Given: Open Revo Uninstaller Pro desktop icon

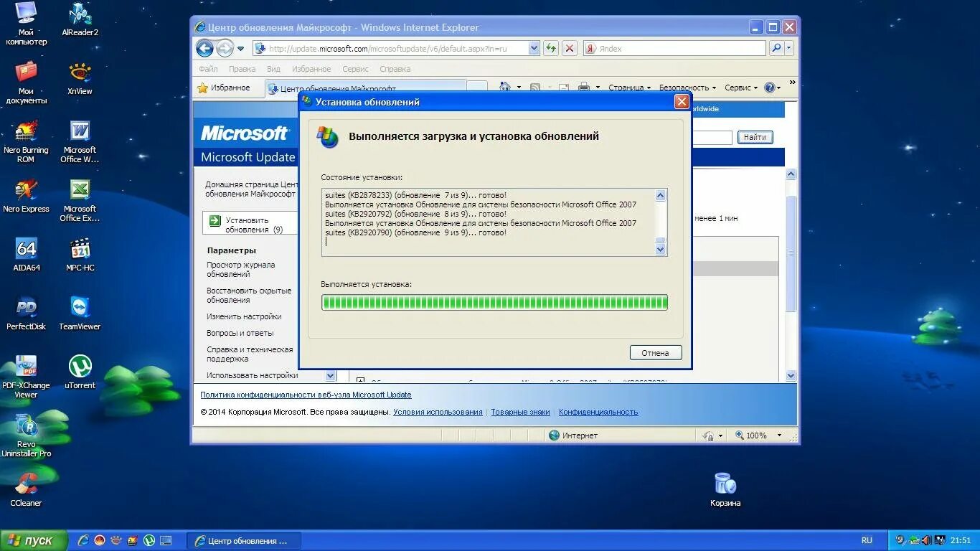Looking at the screenshot, I should (26, 436).
